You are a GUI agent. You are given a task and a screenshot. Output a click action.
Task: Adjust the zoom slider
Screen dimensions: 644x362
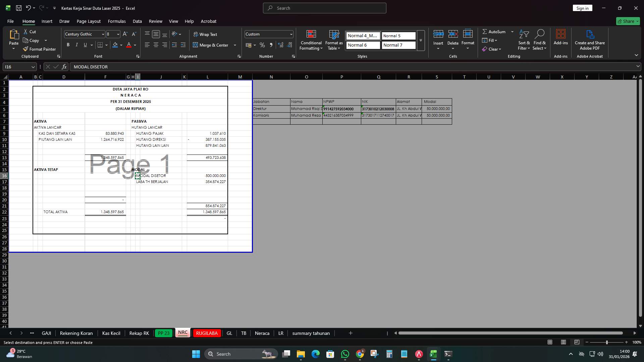tap(607, 342)
